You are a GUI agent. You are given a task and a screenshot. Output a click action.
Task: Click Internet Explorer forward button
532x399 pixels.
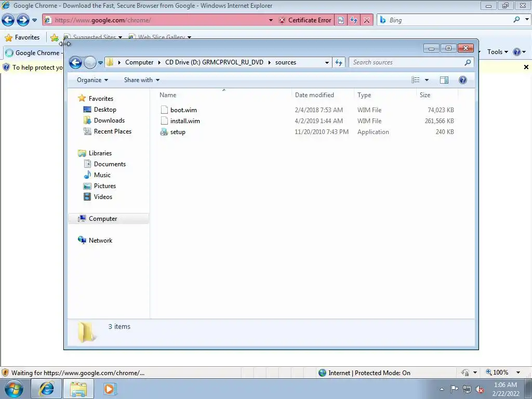23,20
